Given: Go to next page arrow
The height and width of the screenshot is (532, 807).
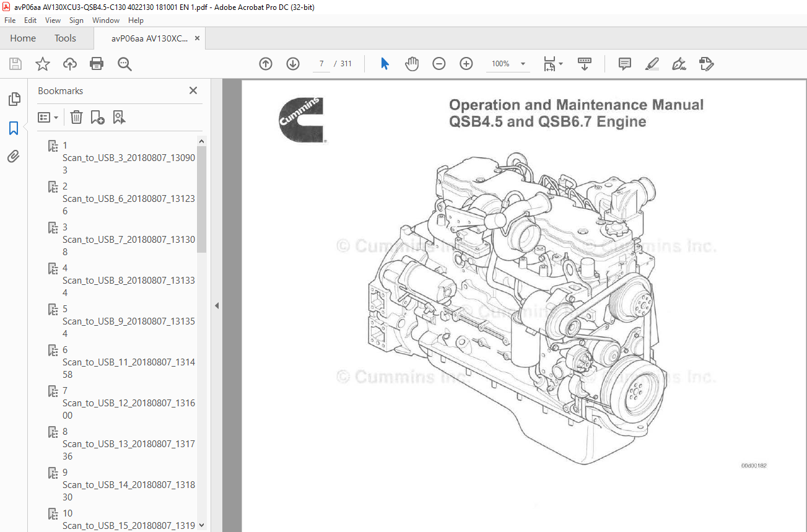Looking at the screenshot, I should click(x=293, y=64).
